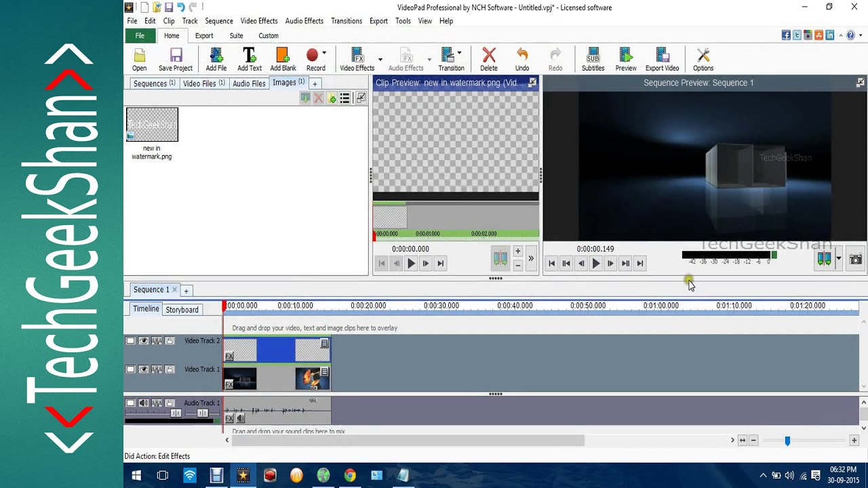Hide Video Track 1 using its eye icon
Screen dimensions: 868x488
pos(144,369)
